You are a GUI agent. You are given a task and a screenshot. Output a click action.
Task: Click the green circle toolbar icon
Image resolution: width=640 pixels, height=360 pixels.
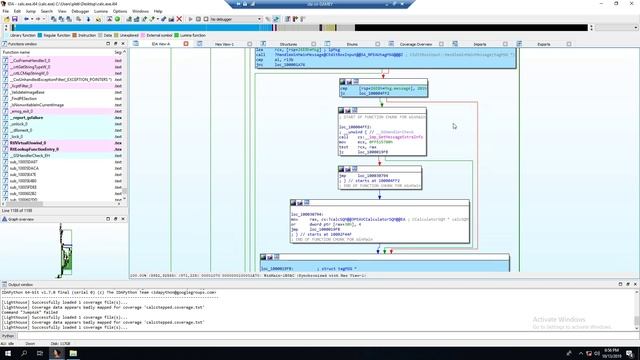coord(118,19)
